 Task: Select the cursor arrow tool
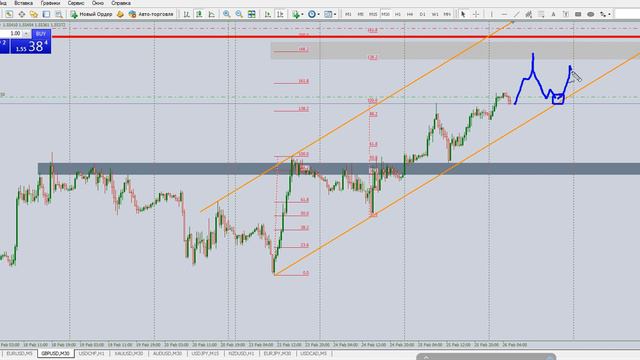pyautogui.click(x=463, y=14)
